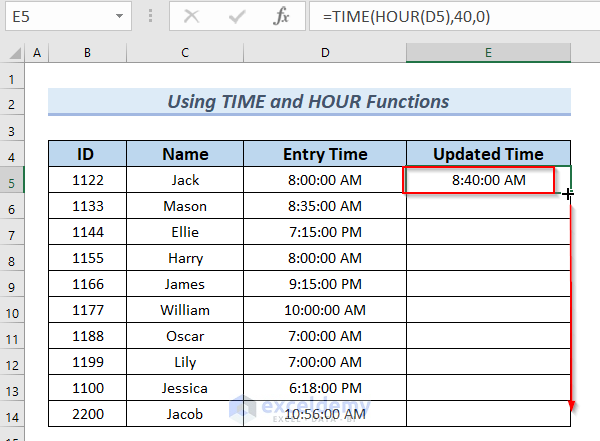Click the Updated Time header cell
The width and height of the screenshot is (600, 441).
tap(488, 154)
